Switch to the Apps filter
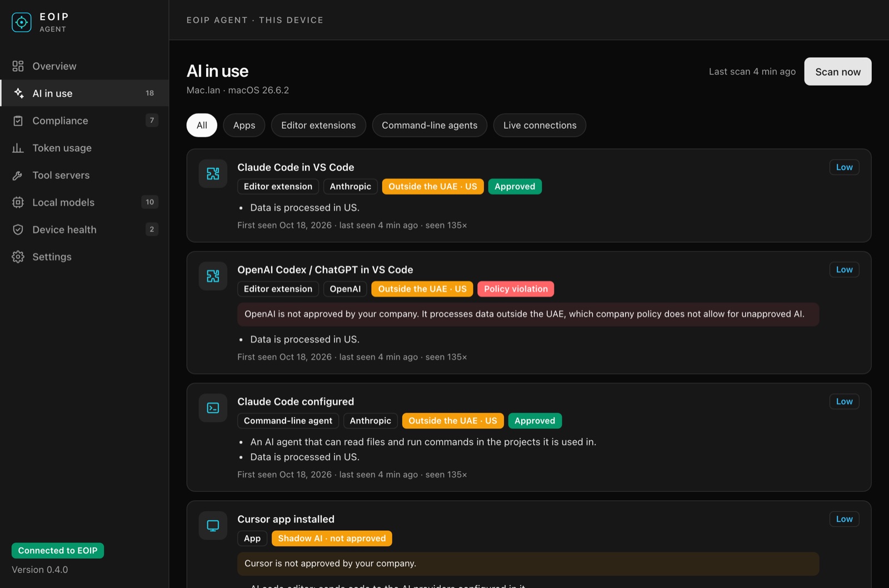889x588 pixels. 244,125
